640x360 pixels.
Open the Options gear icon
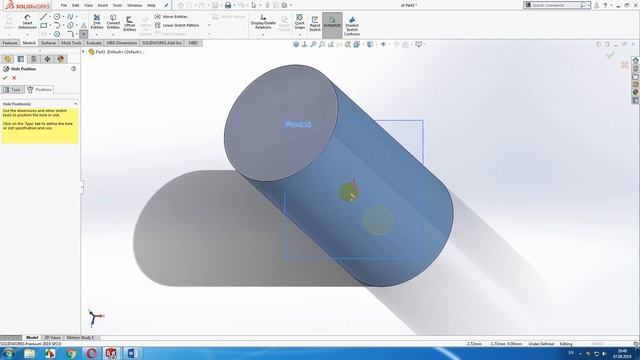pyautogui.click(x=284, y=5)
